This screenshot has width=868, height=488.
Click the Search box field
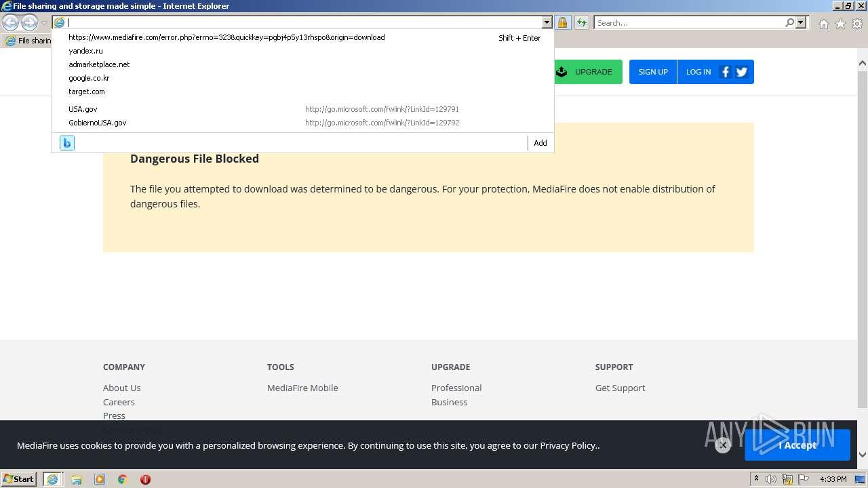pyautogui.click(x=689, y=23)
